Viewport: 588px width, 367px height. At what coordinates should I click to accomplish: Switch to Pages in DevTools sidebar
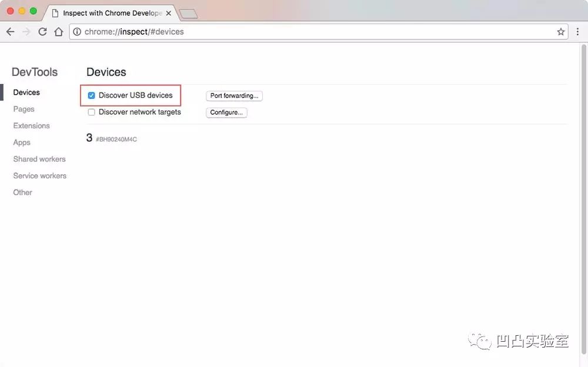click(24, 109)
